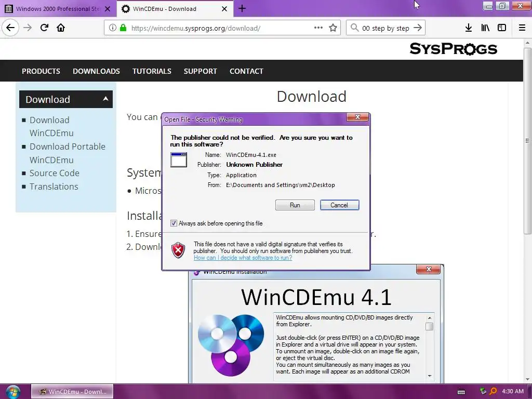This screenshot has width=532, height=399.
Task: Click the green secure padlock icon
Action: [x=123, y=28]
